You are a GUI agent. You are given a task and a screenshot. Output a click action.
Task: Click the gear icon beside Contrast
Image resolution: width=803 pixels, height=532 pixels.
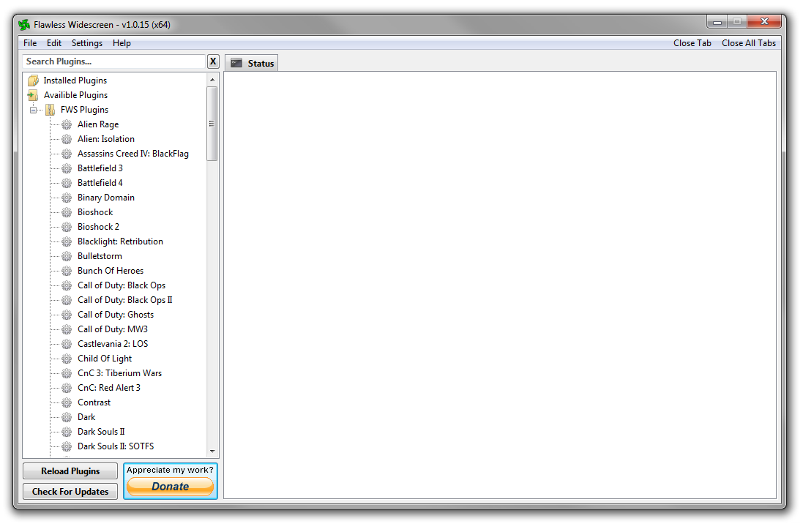(x=67, y=402)
